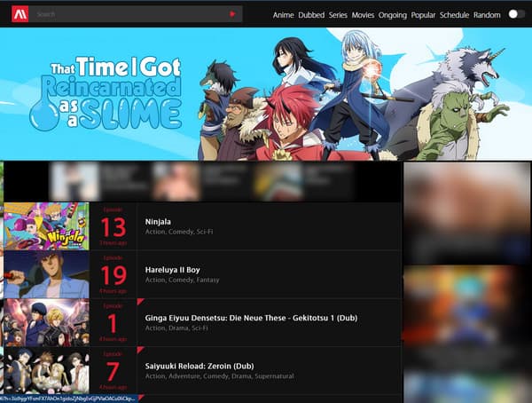
Task: Open the Ninjala thumbnail image
Action: [46, 226]
